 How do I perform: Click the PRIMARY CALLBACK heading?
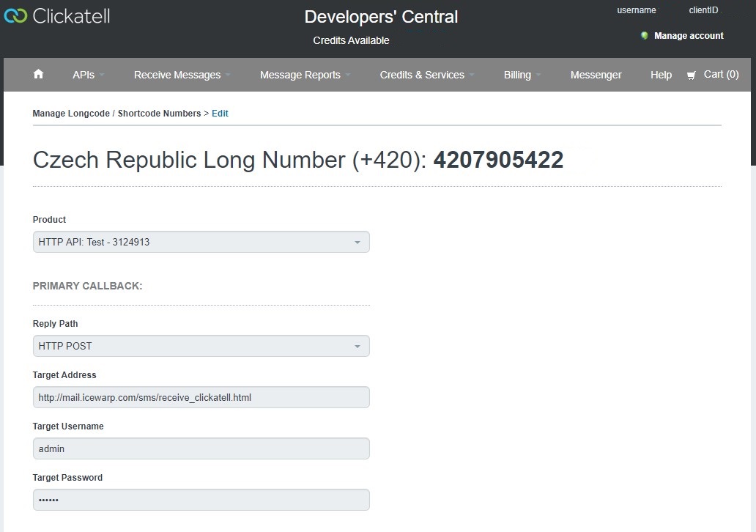[87, 286]
